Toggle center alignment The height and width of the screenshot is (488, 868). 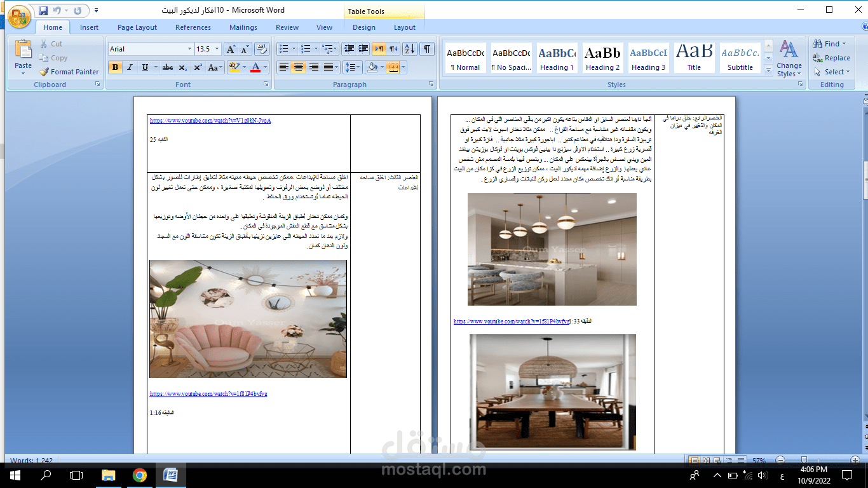(299, 67)
